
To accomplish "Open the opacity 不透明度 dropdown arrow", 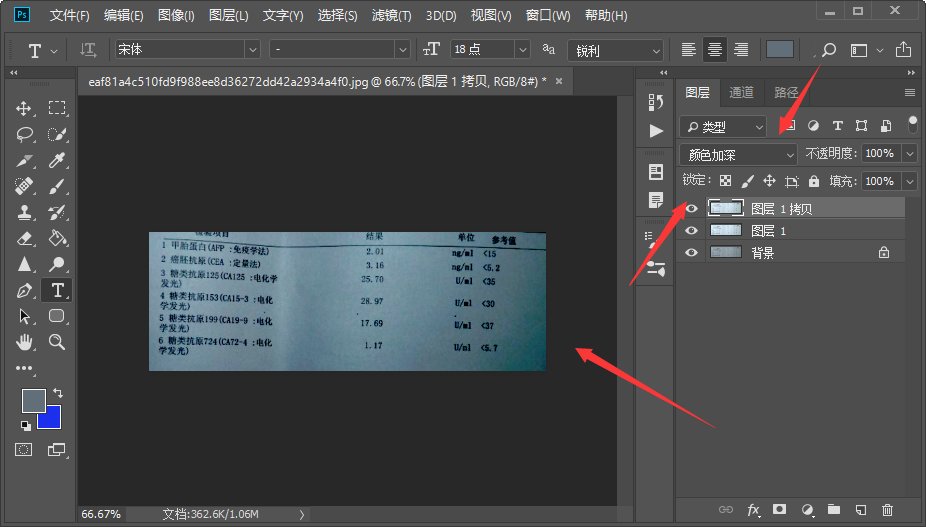I will click(910, 154).
